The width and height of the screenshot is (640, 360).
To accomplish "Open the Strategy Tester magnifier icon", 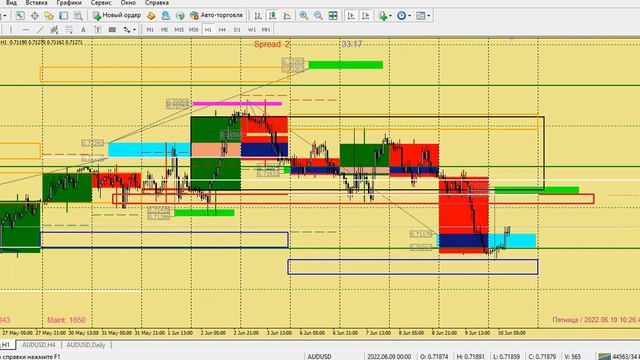I will click(78, 16).
